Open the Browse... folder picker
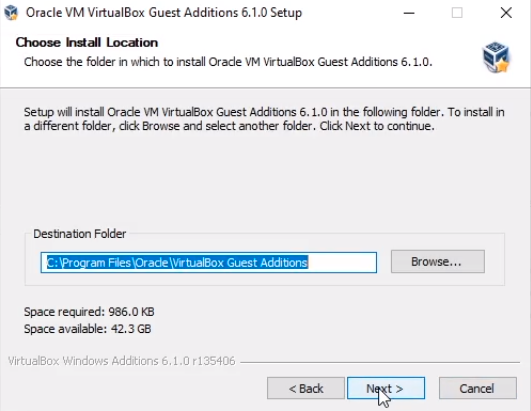 point(438,262)
